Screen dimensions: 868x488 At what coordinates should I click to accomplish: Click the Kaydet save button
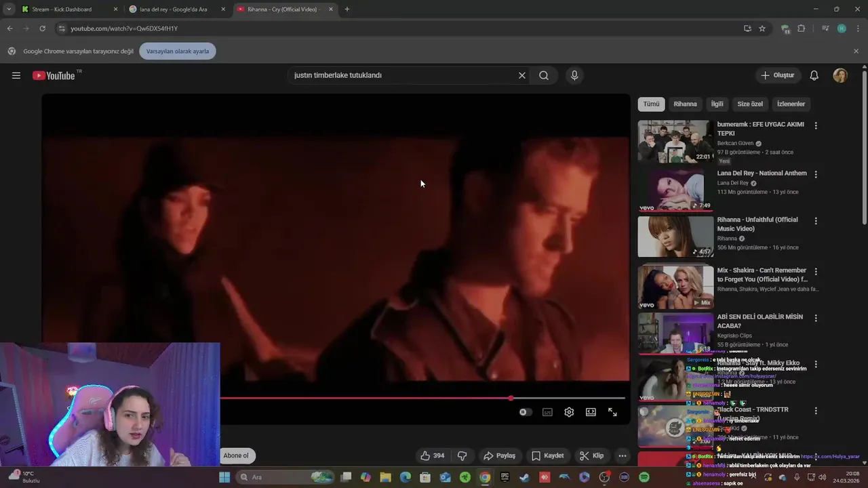pos(548,455)
